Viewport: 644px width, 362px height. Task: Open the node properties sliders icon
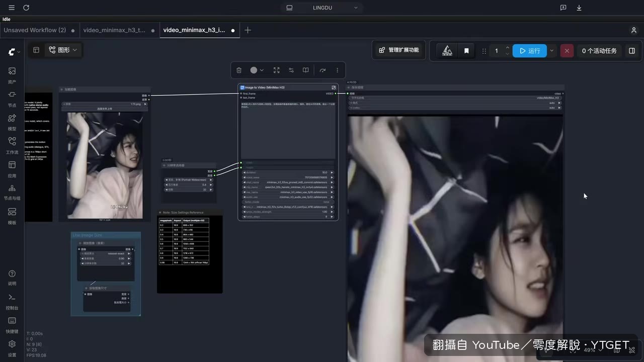291,70
